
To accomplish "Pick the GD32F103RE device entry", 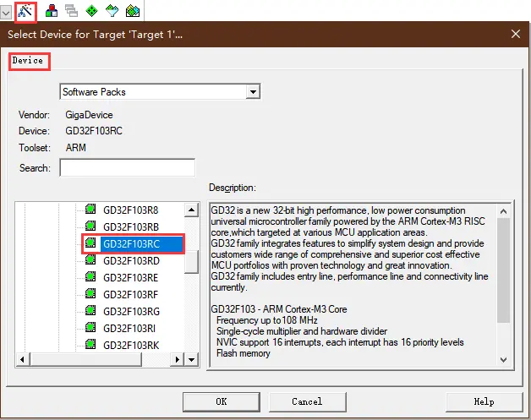I will click(131, 277).
